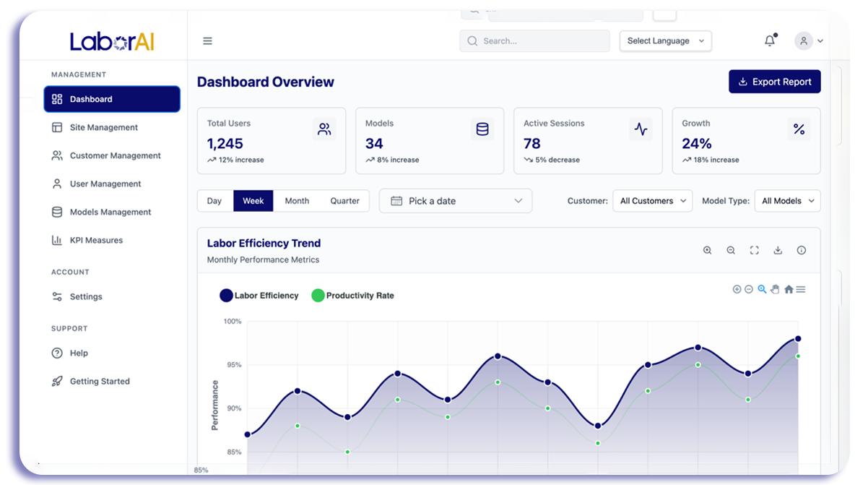This screenshot has height=485, width=868.
Task: Open the Select Language dropdown
Action: [x=666, y=41]
